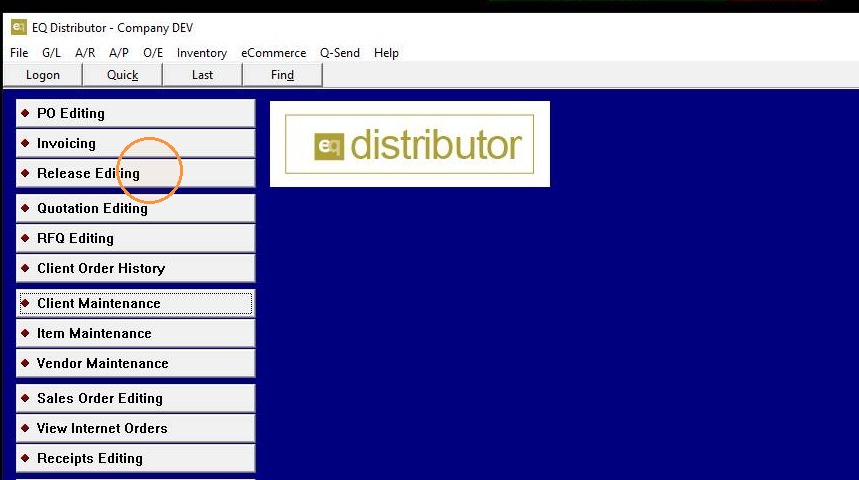Open the File menu
The height and width of the screenshot is (480, 859).
(19, 53)
